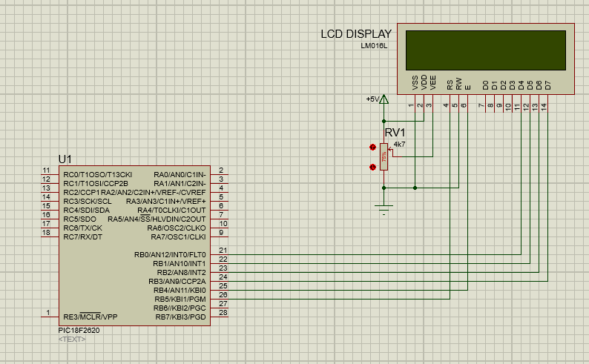Image resolution: width=589 pixels, height=364 pixels.
Task: Click pin number 11 on U1
Action: (46, 171)
